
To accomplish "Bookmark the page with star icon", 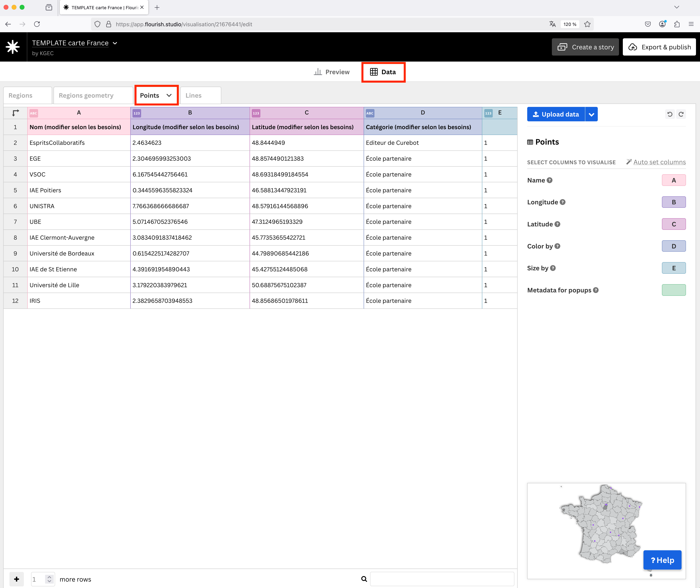I will coord(587,24).
